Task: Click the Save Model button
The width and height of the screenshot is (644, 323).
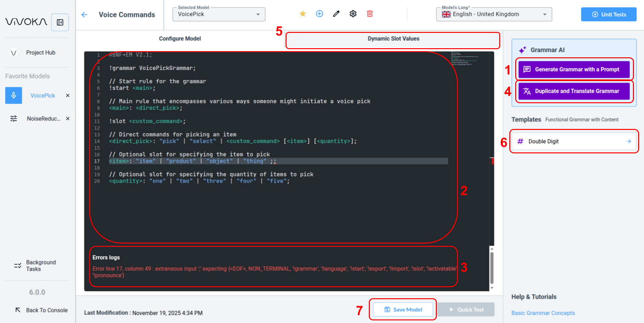Action: [x=403, y=310]
